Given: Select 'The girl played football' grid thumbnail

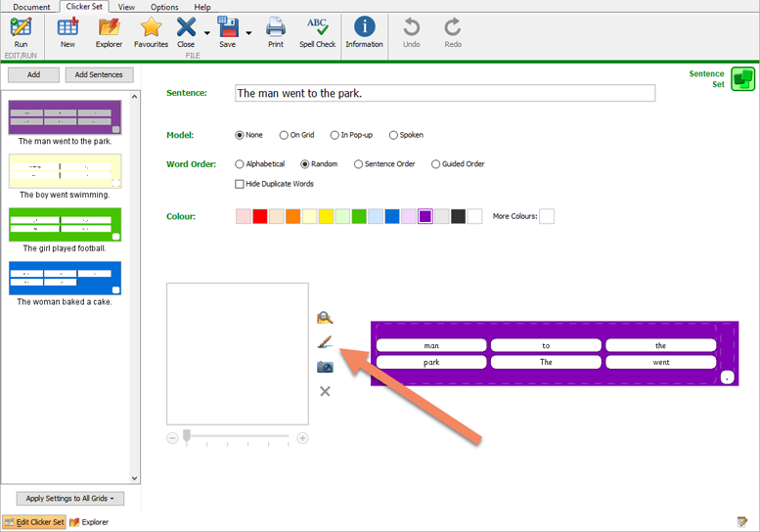Looking at the screenshot, I should (x=66, y=225).
